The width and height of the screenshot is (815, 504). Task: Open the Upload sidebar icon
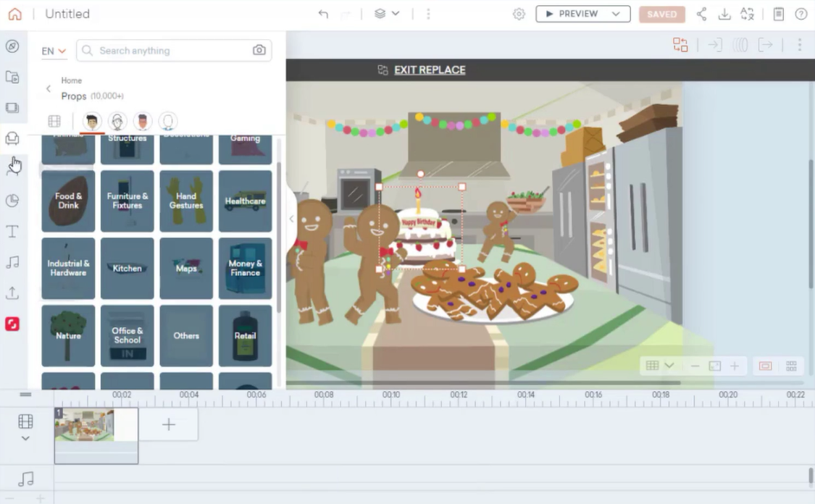pos(12,293)
